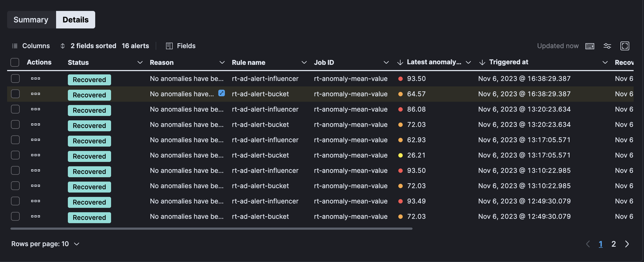Open actions menu for row scoring 93.49
644x262 pixels.
36,201
